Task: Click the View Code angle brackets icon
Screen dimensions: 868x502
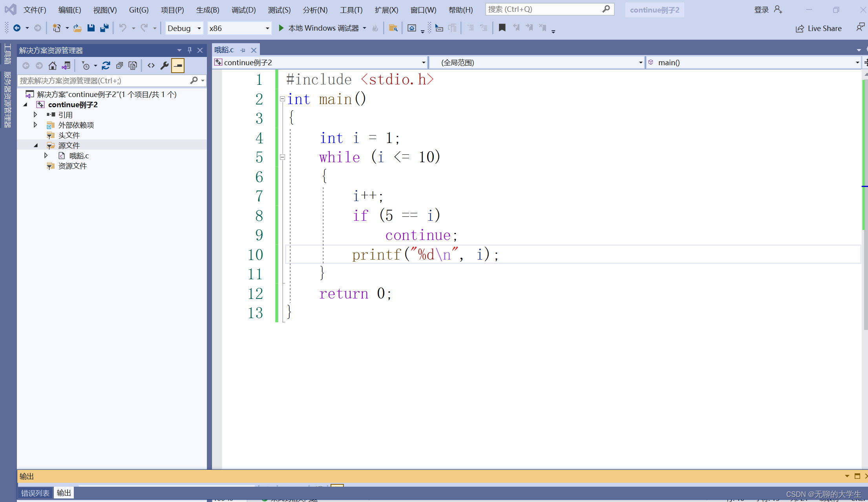Action: point(151,66)
